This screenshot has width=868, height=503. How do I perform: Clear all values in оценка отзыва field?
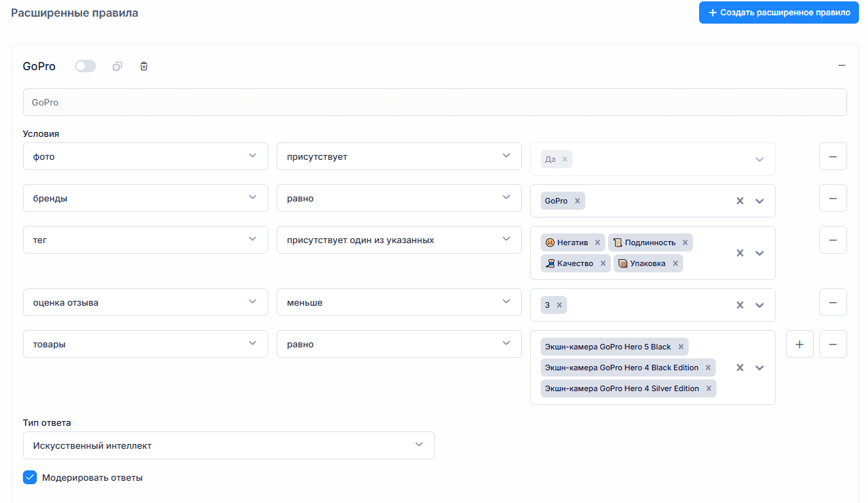coord(740,305)
